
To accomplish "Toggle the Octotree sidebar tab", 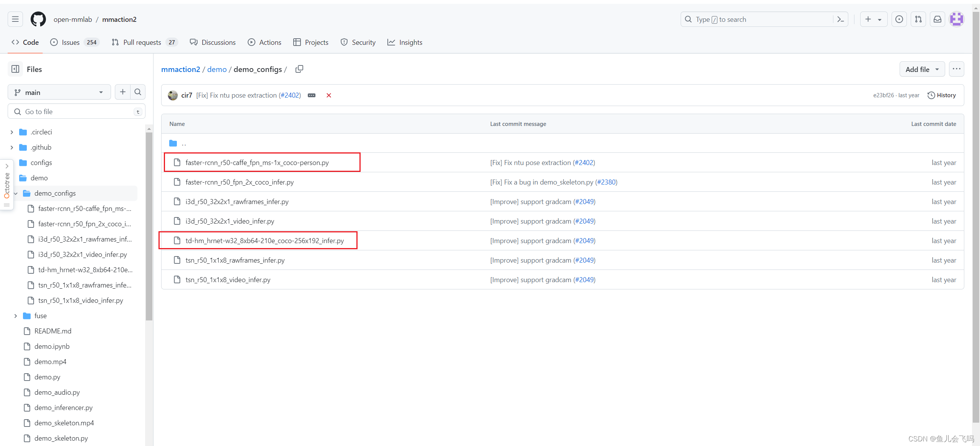I will (x=7, y=185).
